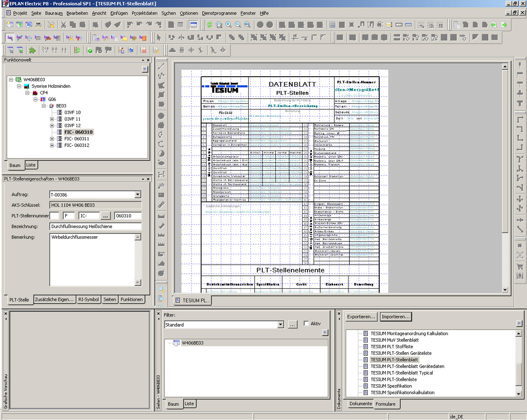Switch to the Zusätzliche Eigen... tab
Screen dimensions: 527x420
[x=54, y=300]
